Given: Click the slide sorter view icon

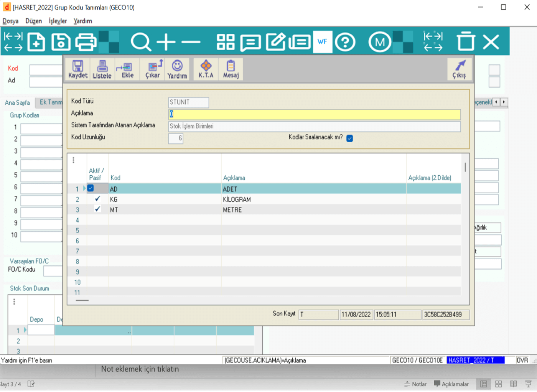Looking at the screenshot, I should 499,384.
